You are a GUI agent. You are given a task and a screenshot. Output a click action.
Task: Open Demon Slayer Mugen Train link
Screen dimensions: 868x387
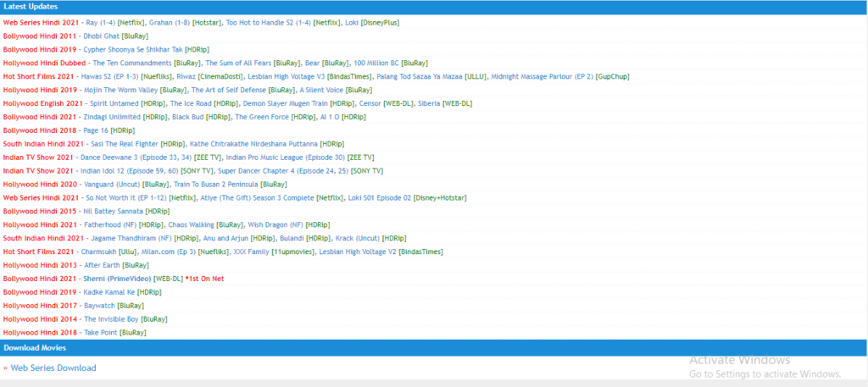(285, 103)
